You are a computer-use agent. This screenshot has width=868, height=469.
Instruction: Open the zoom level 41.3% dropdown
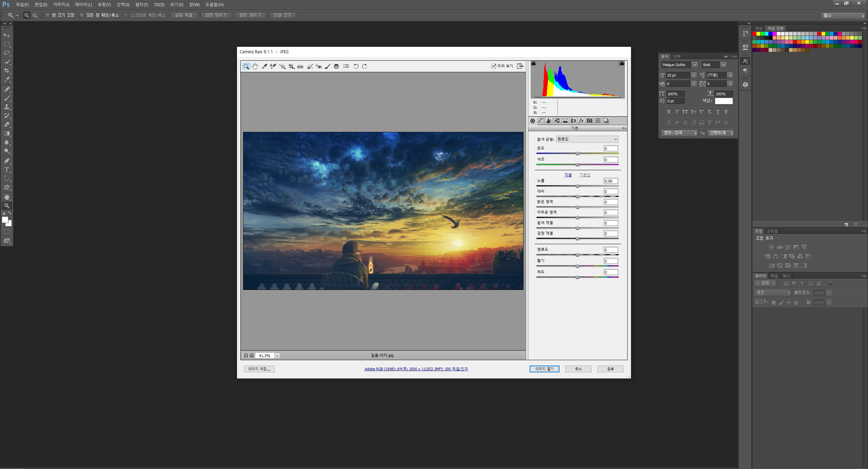(277, 356)
